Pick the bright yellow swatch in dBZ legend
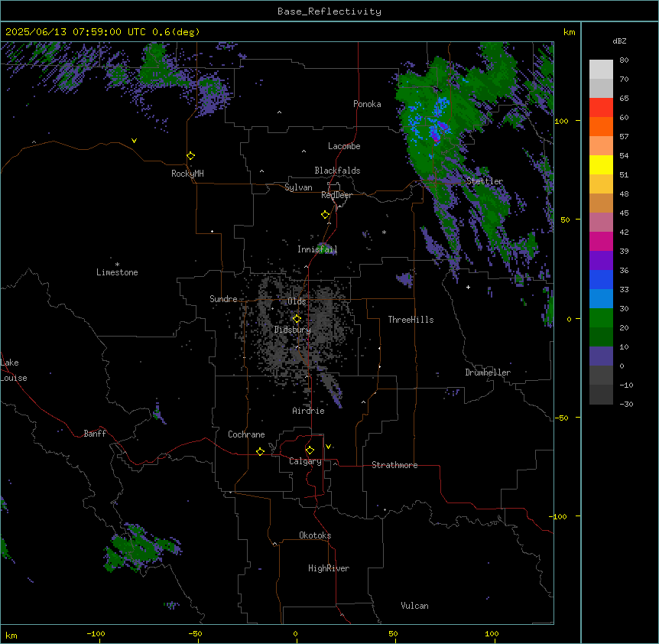Screen dimensions: 659x644 (601, 164)
